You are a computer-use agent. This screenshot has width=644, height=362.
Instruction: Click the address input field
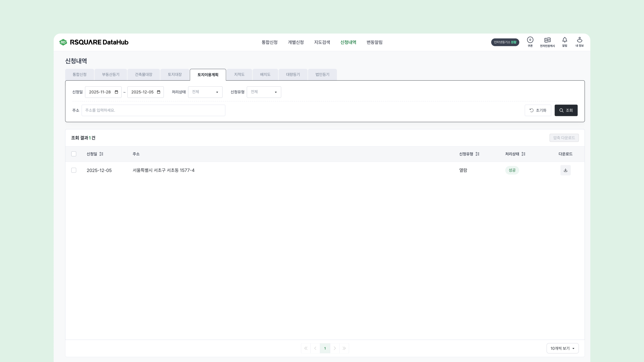click(x=153, y=110)
